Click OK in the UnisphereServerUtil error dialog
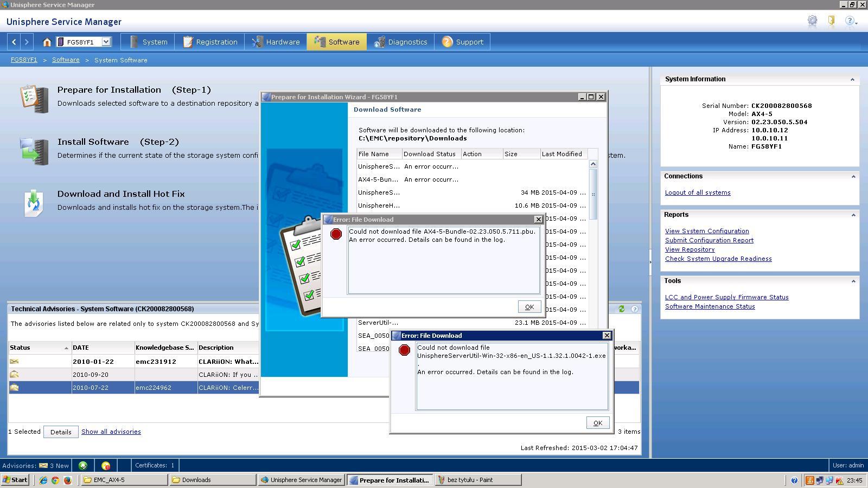The width and height of the screenshot is (868, 488). coord(597,423)
